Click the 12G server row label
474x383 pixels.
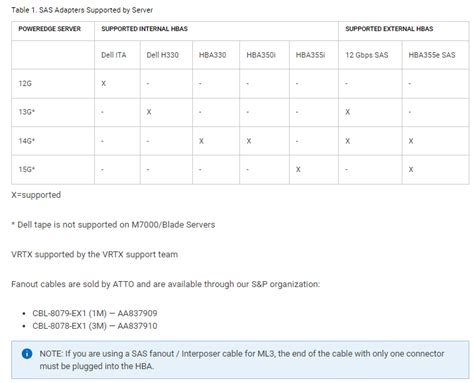[25, 84]
